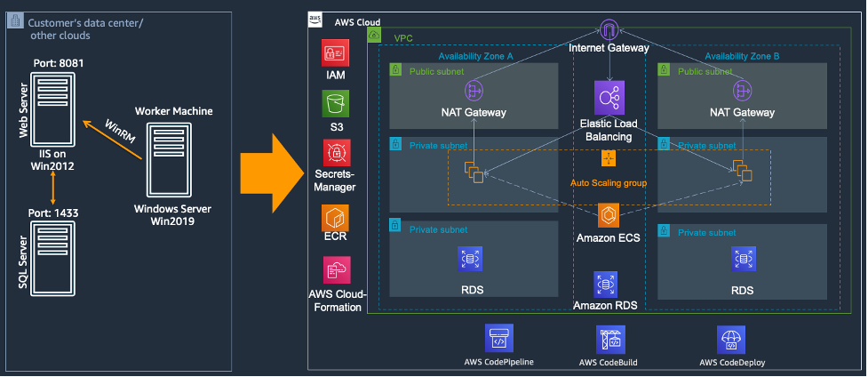This screenshot has width=868, height=377.
Task: Click the 'IIS on Win2012' text
Action: pos(53,158)
